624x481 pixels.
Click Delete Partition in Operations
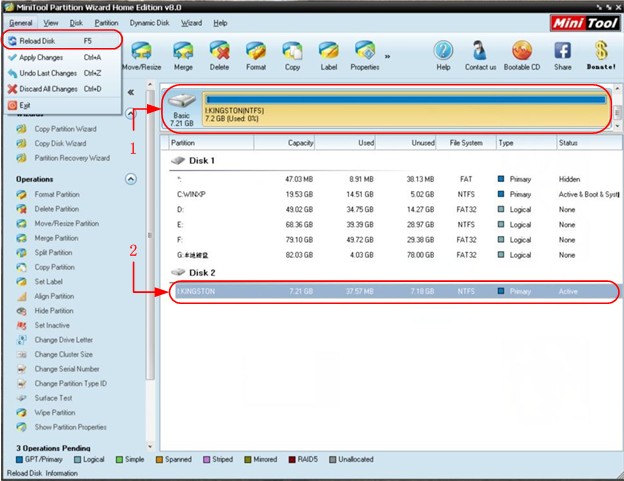(x=57, y=209)
